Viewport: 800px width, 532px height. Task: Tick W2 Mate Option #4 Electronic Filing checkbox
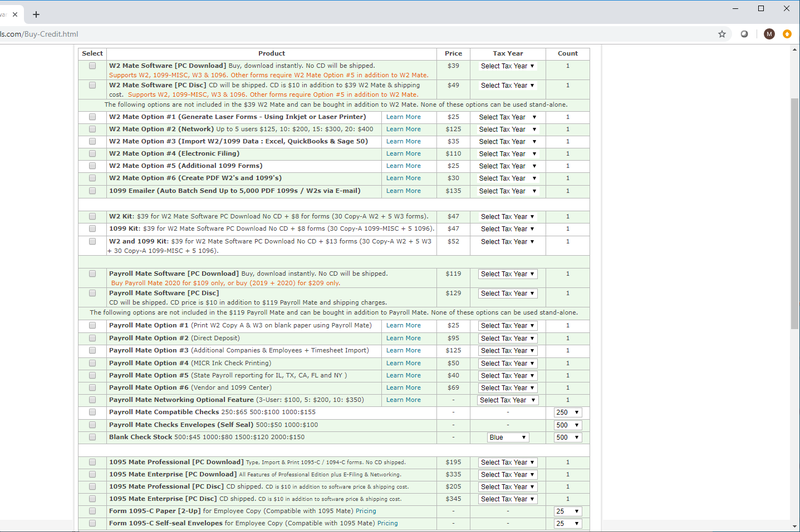pos(92,154)
